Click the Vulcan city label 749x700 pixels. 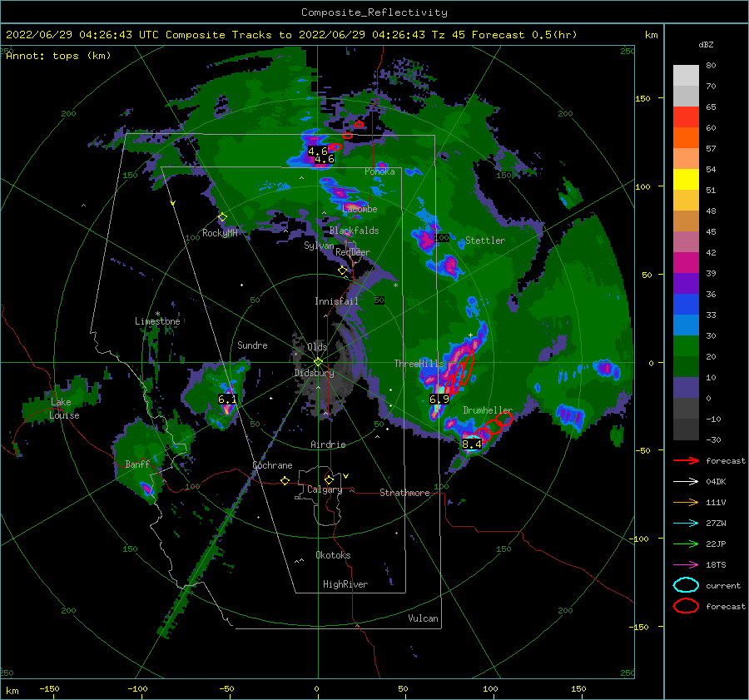[423, 618]
